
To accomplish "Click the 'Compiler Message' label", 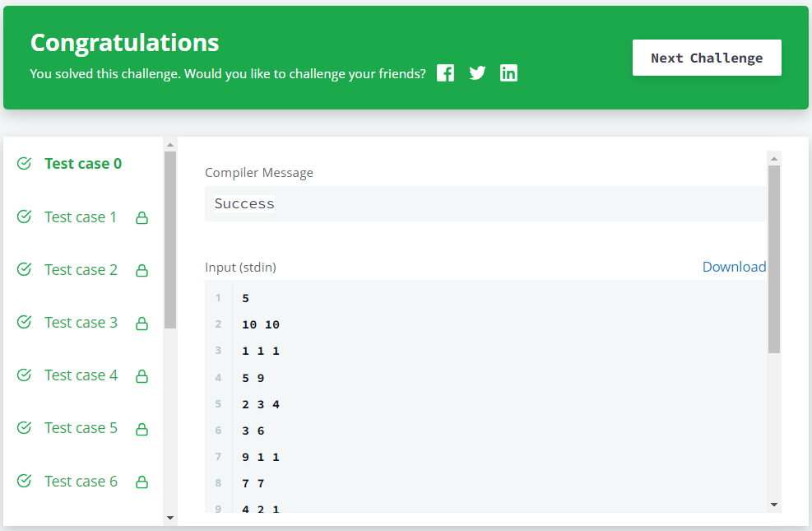I will (x=259, y=173).
